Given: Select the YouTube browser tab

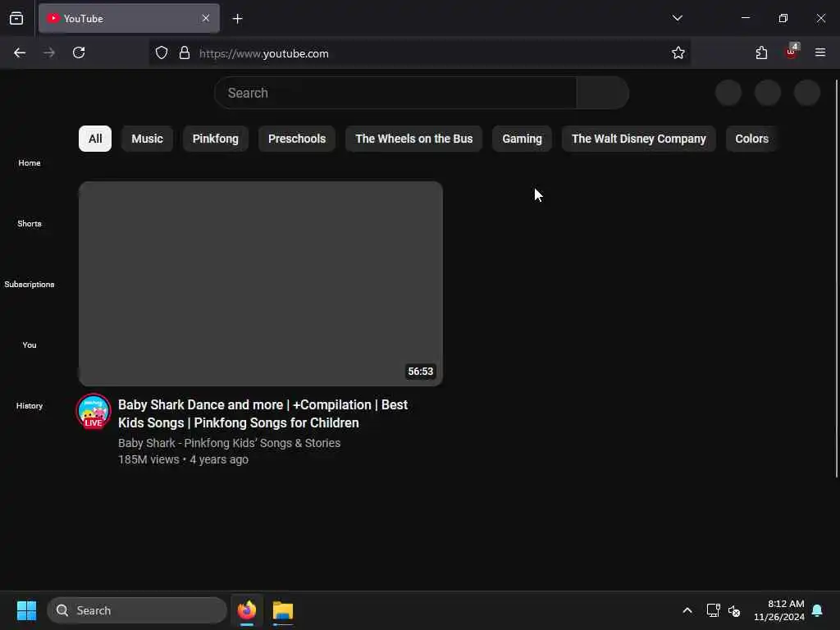Looking at the screenshot, I should coord(129,18).
